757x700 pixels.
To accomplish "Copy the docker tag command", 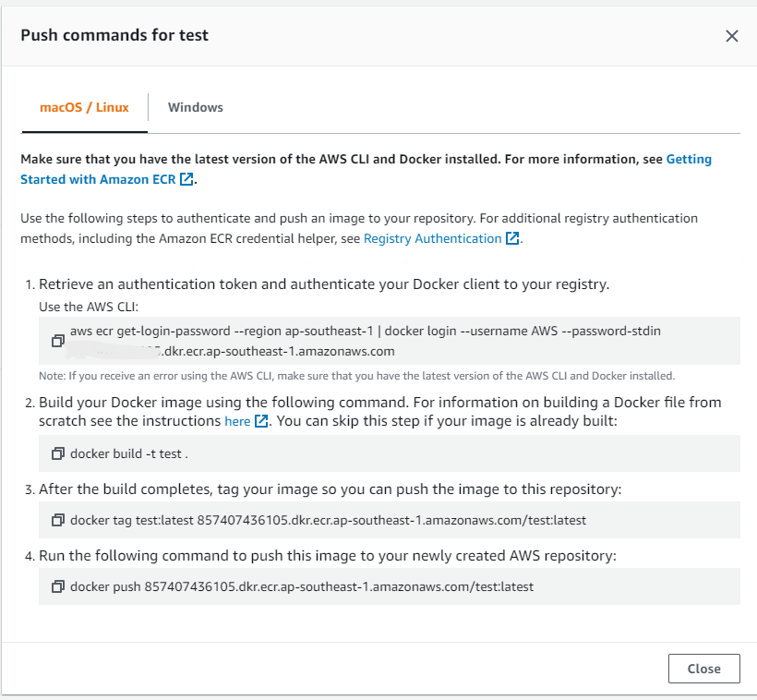I will 57,520.
